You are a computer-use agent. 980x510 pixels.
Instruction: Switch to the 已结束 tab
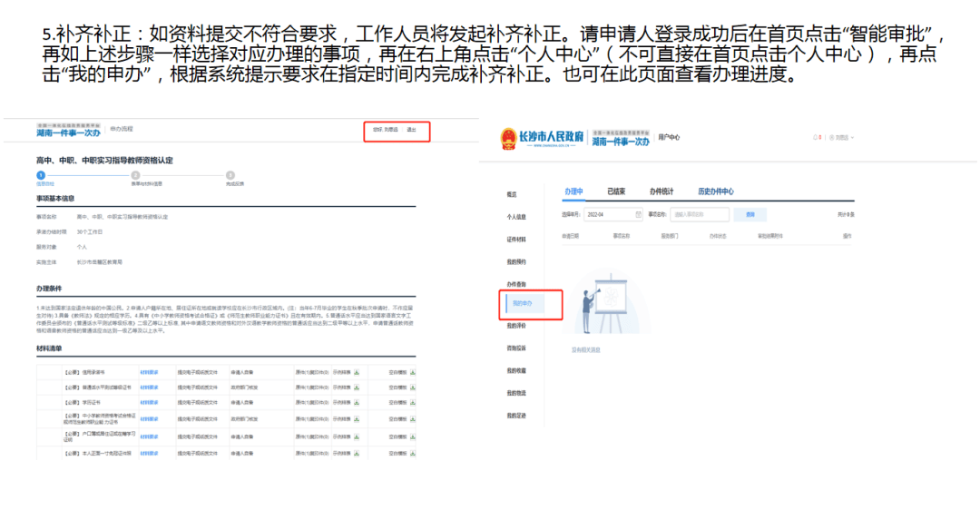616,191
